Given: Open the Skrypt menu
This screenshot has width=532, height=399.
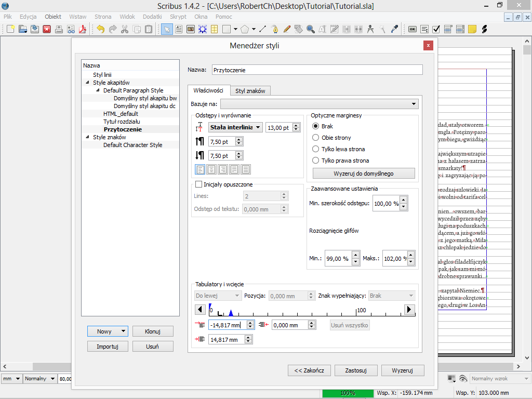Looking at the screenshot, I should (x=178, y=17).
